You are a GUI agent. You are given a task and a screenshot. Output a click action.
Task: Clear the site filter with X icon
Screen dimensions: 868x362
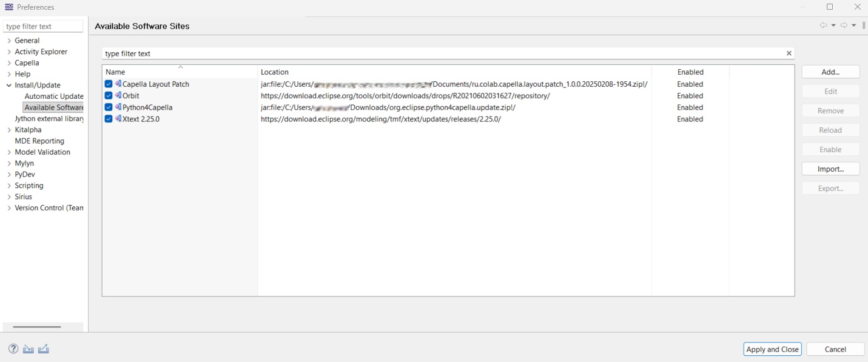[789, 53]
